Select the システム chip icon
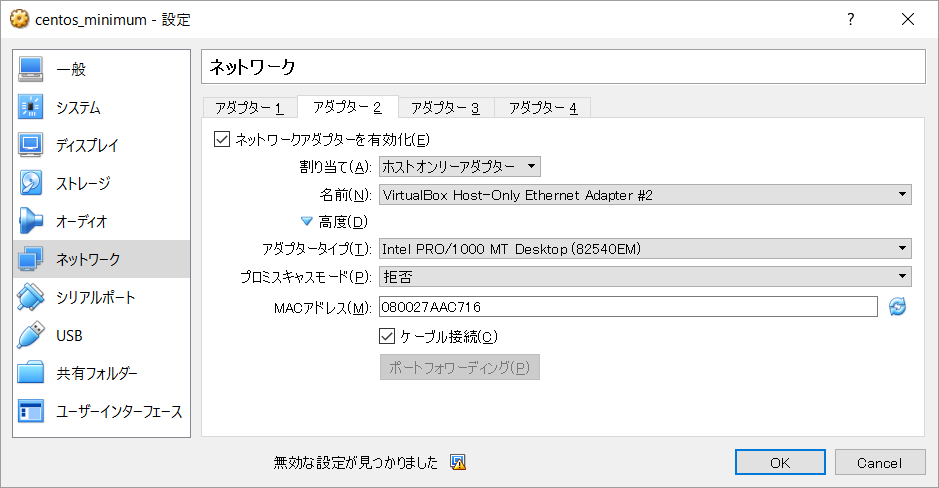Viewport: 939px width, 488px height. pyautogui.click(x=30, y=107)
